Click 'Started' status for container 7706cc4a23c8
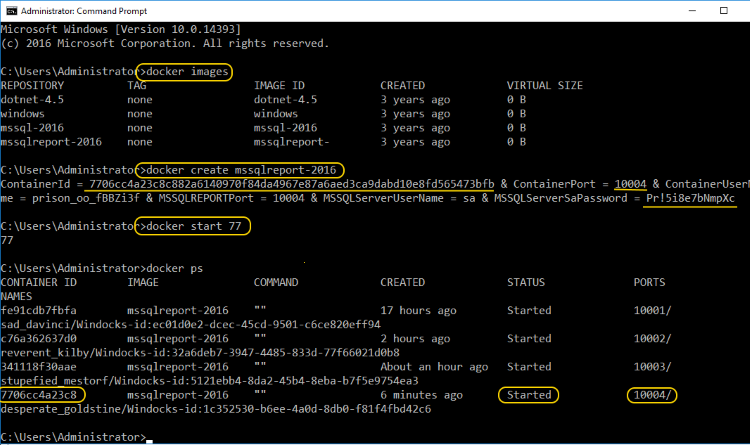The height and width of the screenshot is (445, 750). click(x=529, y=395)
